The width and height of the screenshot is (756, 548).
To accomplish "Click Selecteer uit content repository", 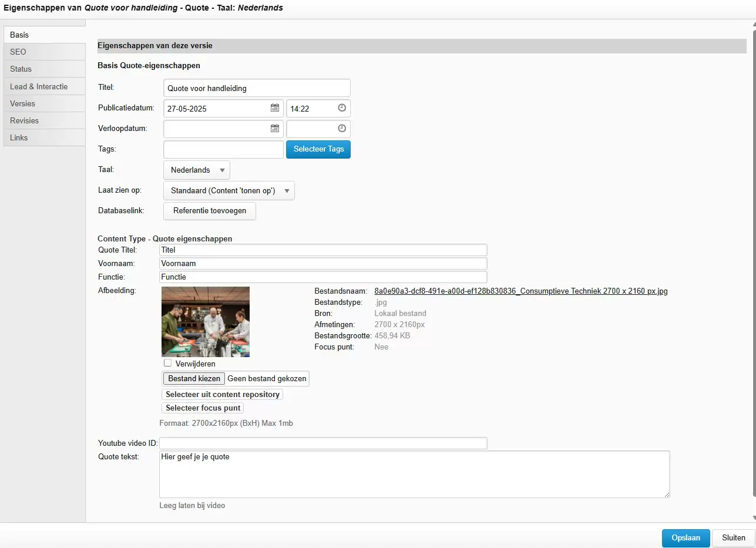I will [x=223, y=394].
